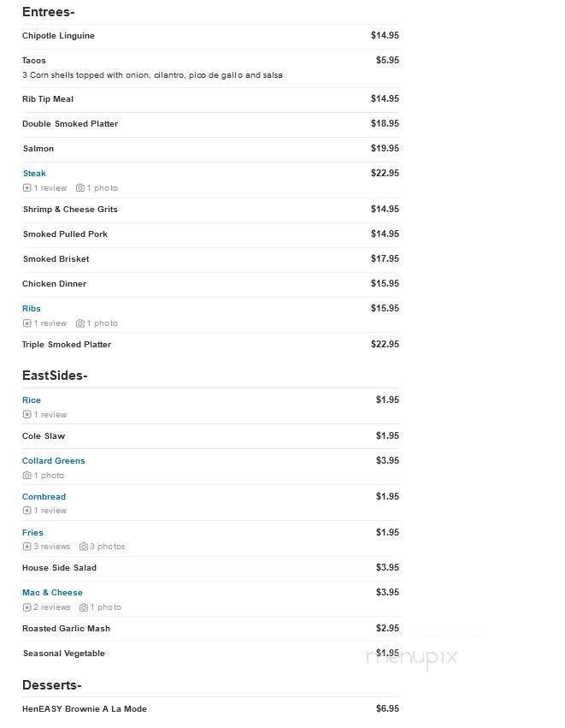Open the Steak menu item link
Image resolution: width=565 pixels, height=728 pixels.
(x=34, y=173)
